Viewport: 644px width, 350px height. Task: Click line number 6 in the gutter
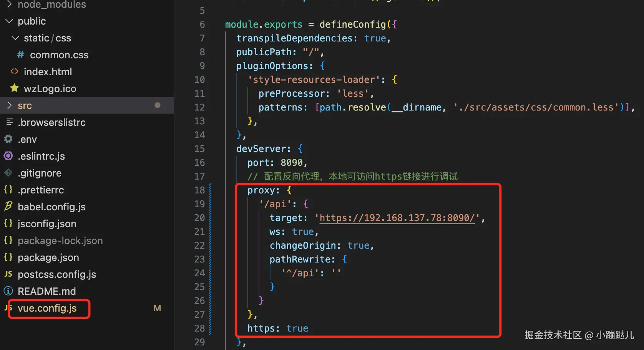(202, 25)
